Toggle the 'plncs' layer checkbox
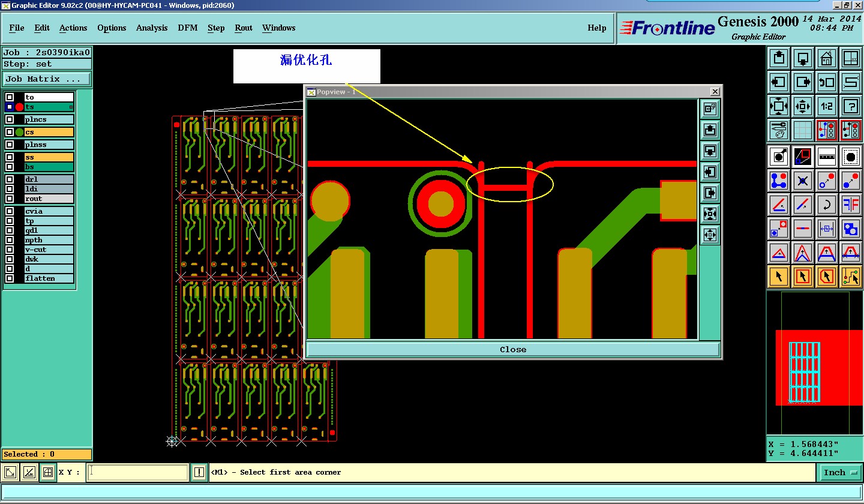The image size is (864, 504). coord(10,119)
